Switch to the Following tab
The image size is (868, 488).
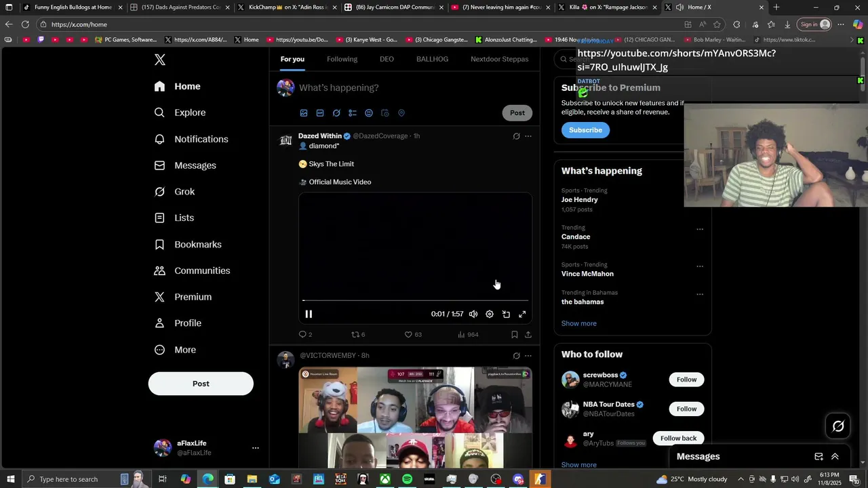click(x=342, y=59)
